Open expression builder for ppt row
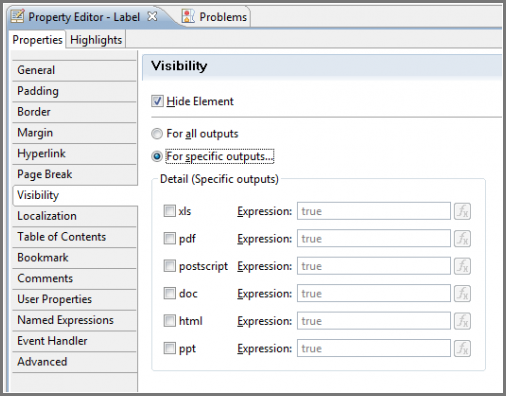 pos(462,349)
